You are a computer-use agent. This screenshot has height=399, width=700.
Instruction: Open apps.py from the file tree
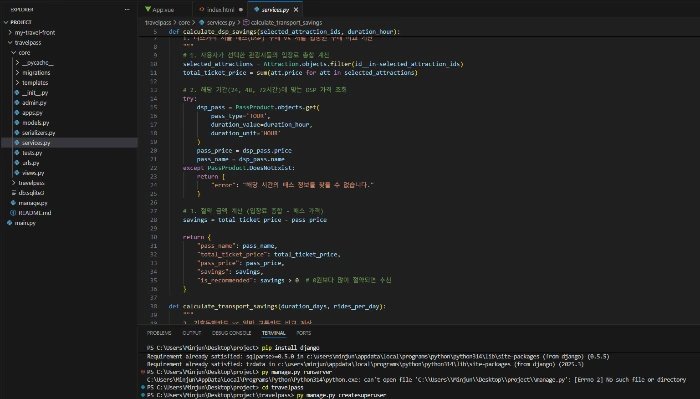click(33, 113)
